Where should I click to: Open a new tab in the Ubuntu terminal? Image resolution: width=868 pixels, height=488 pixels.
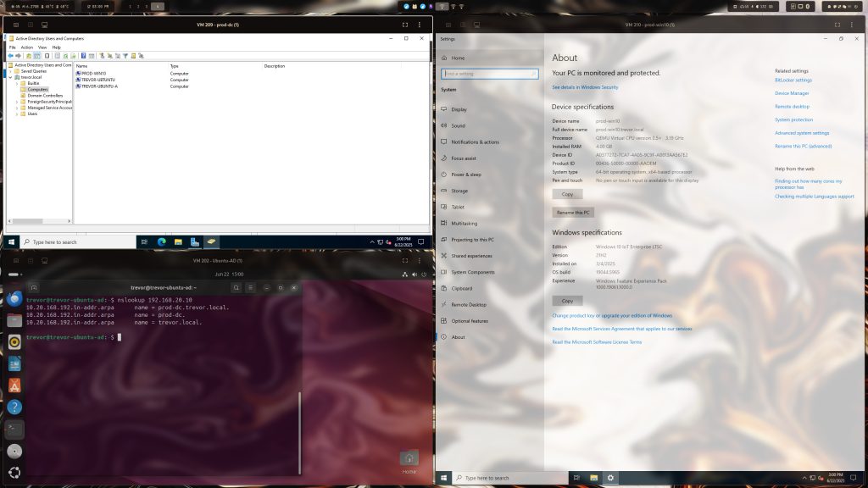pos(34,288)
